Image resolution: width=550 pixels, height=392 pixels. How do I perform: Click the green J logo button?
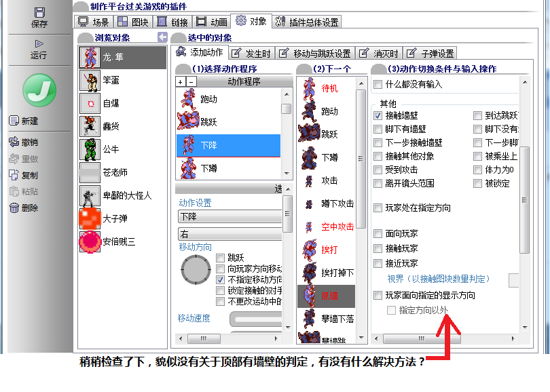pyautogui.click(x=39, y=90)
